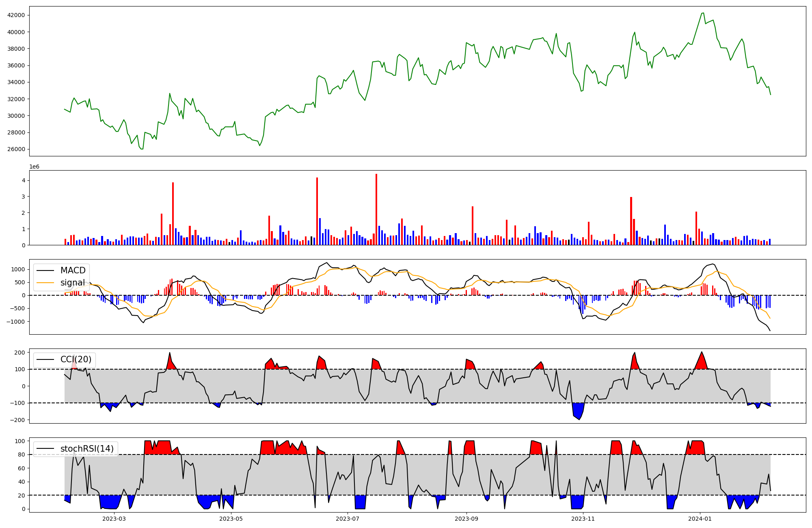Image resolution: width=812 pixels, height=528 pixels.
Task: Click the stochRSI(14) legend label
Action: tap(87, 449)
